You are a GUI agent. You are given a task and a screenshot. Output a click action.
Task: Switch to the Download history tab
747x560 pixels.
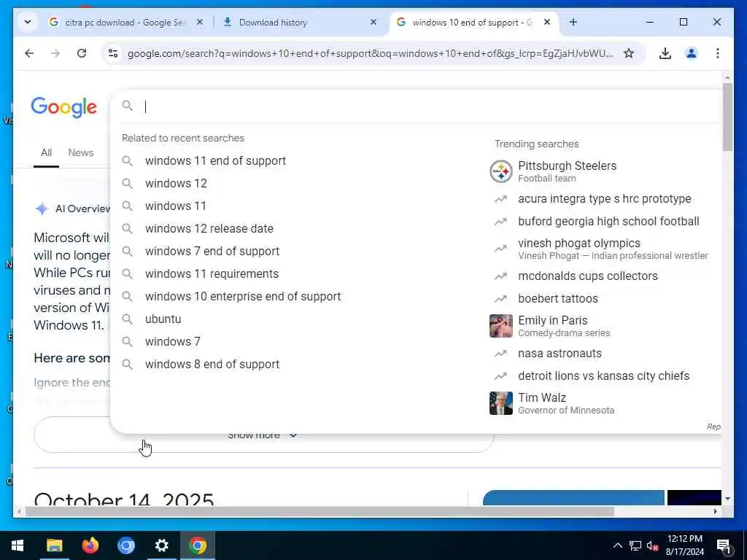click(299, 23)
